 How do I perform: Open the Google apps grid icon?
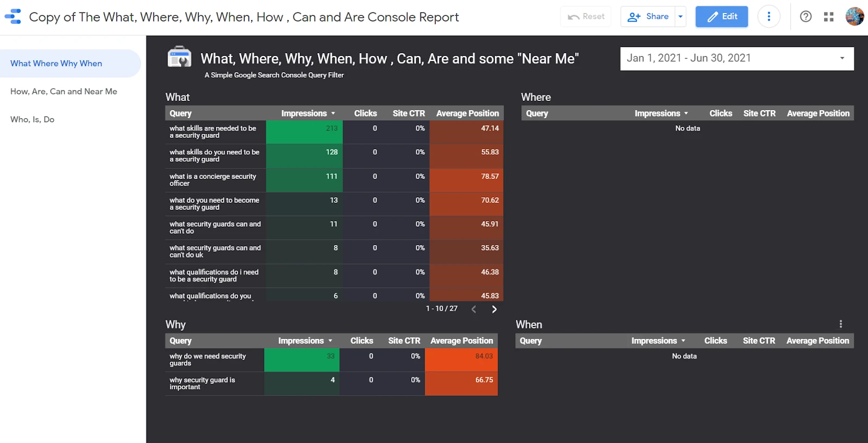pos(828,17)
